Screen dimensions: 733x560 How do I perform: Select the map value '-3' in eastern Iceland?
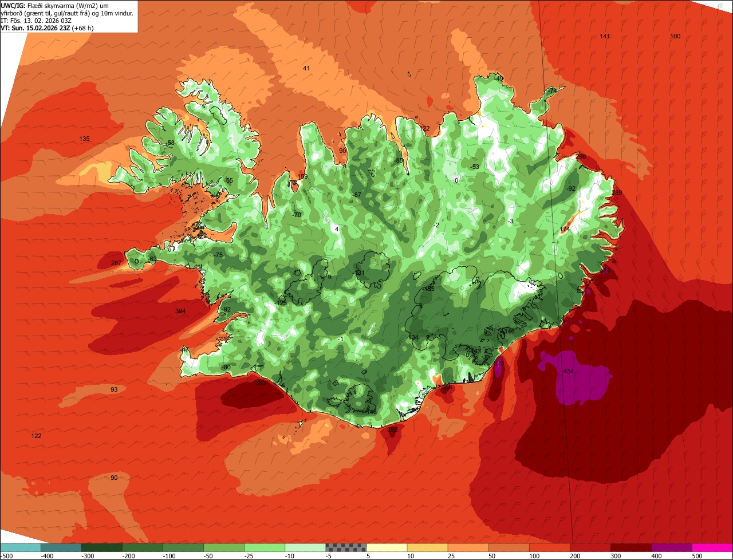[x=510, y=222]
